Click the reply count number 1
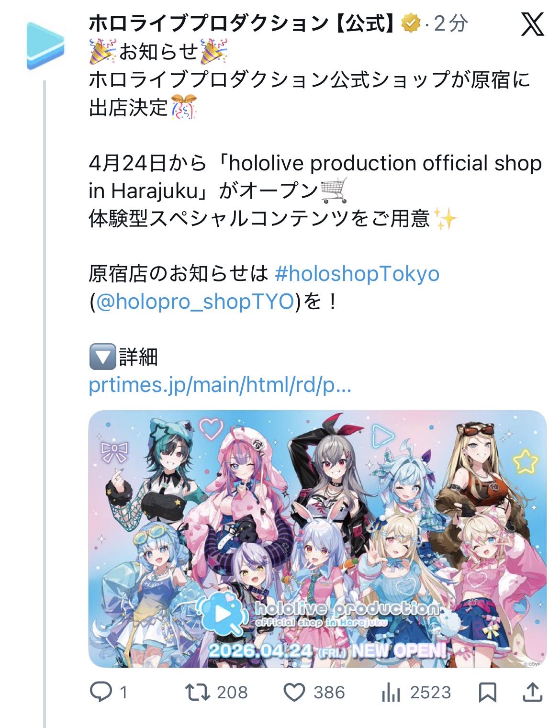This screenshot has width=560, height=728. pyautogui.click(x=123, y=692)
